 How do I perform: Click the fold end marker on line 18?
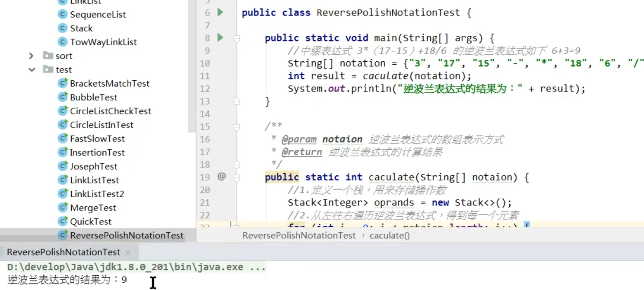coord(237,164)
